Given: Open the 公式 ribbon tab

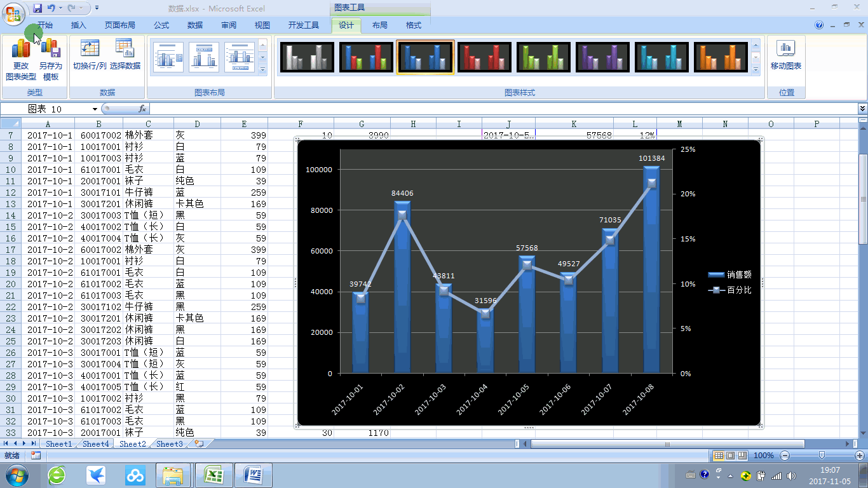Looking at the screenshot, I should [161, 25].
